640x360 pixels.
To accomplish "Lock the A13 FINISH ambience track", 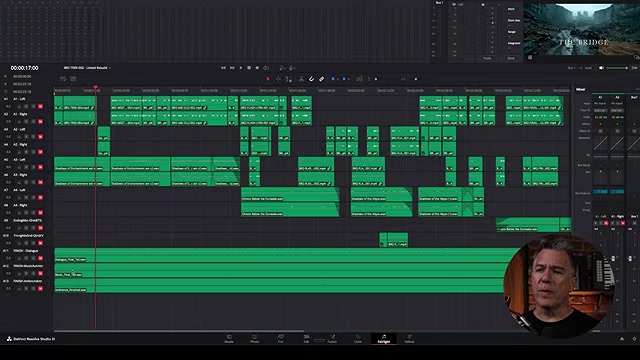I will click(x=19, y=289).
